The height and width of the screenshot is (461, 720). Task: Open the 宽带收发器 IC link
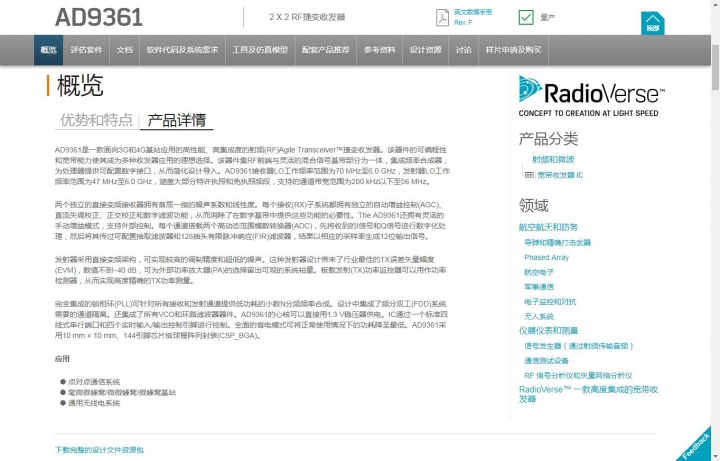pos(560,175)
